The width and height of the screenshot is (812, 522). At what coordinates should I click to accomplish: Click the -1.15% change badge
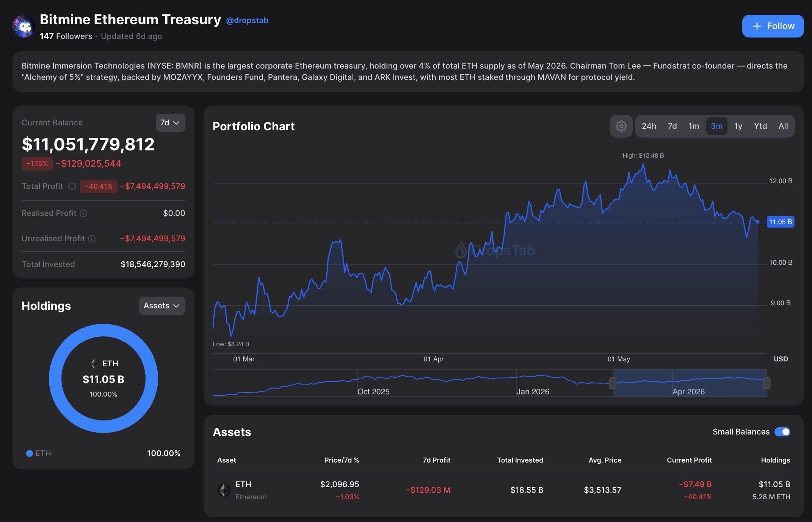(37, 164)
